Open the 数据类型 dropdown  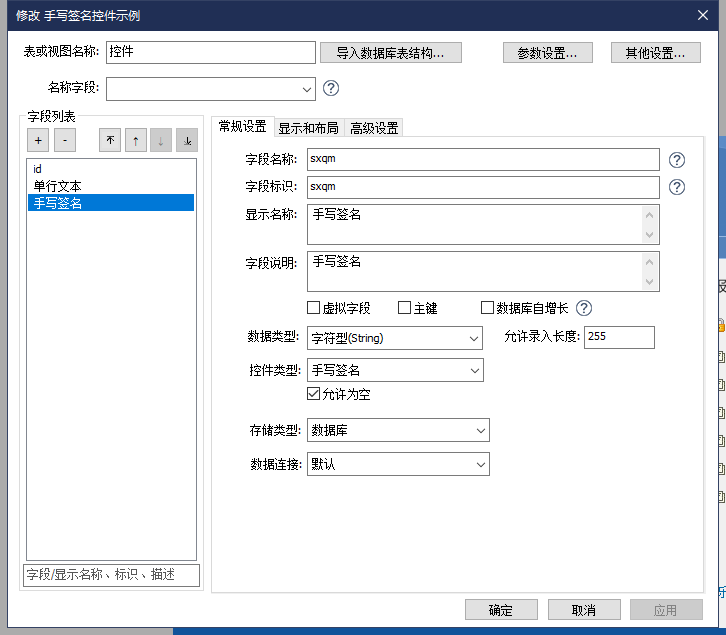396,338
